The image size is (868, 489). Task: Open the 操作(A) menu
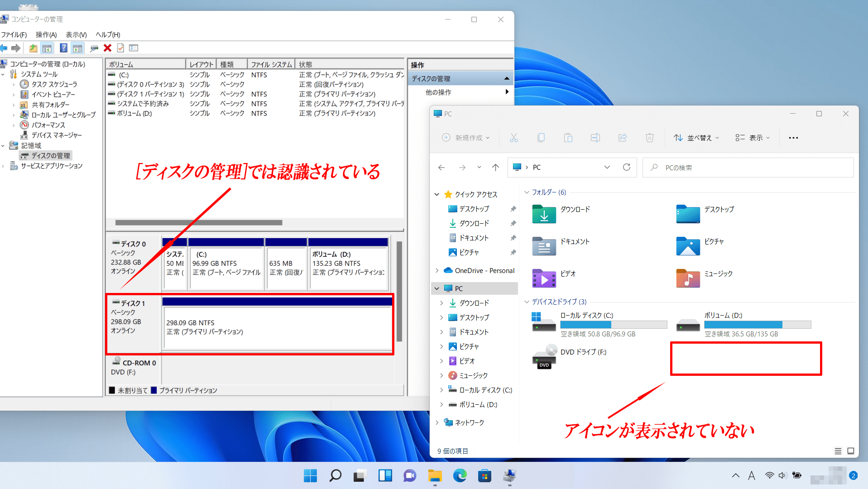pos(46,35)
